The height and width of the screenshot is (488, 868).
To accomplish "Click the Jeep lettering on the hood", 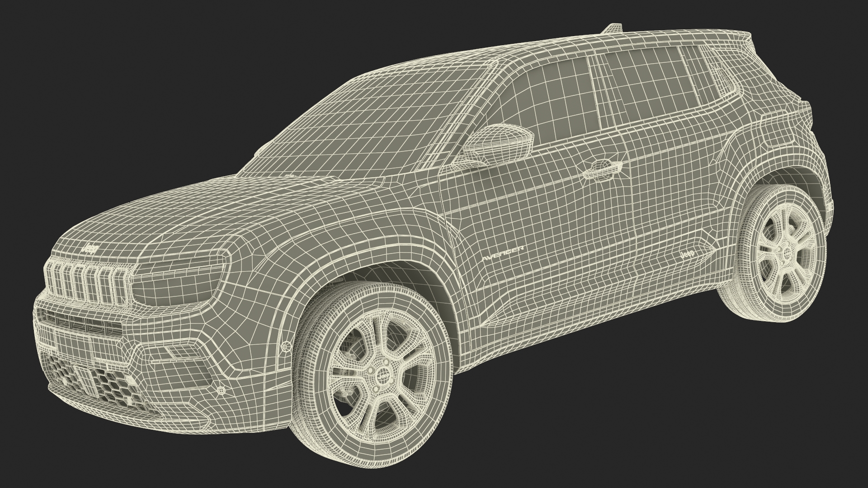I will [x=91, y=249].
